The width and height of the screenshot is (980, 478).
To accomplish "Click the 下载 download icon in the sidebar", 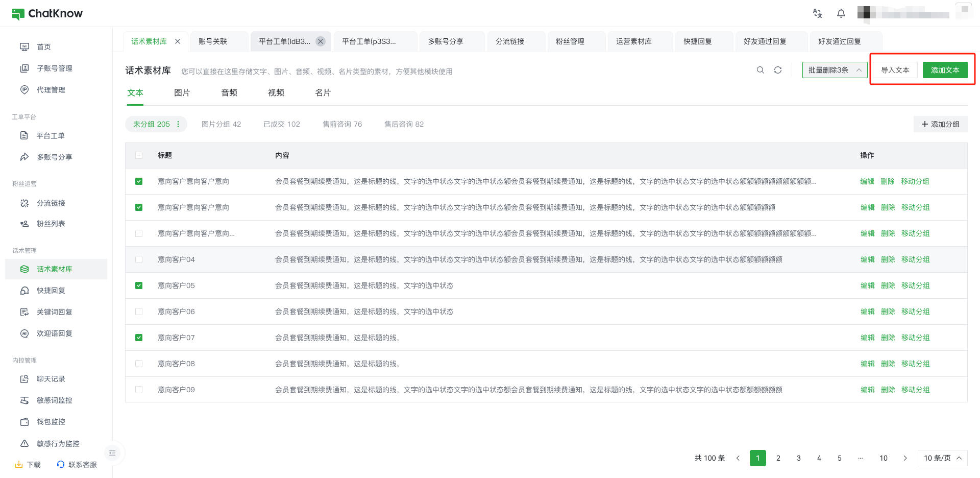I will [19, 464].
